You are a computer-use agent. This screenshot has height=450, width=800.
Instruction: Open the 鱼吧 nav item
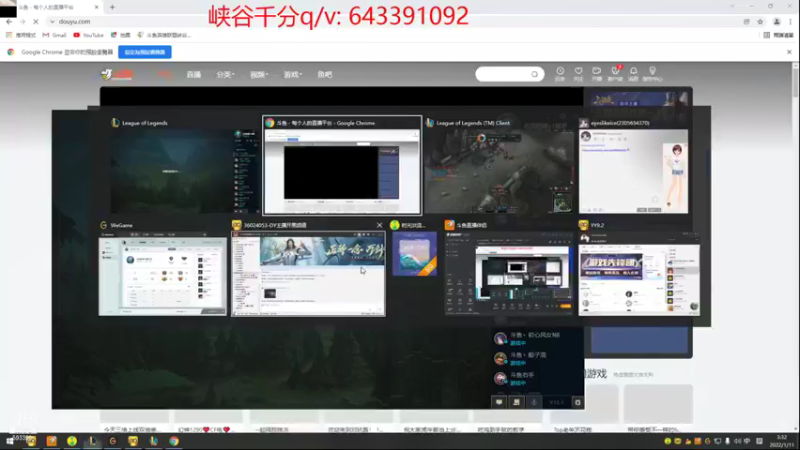[324, 74]
